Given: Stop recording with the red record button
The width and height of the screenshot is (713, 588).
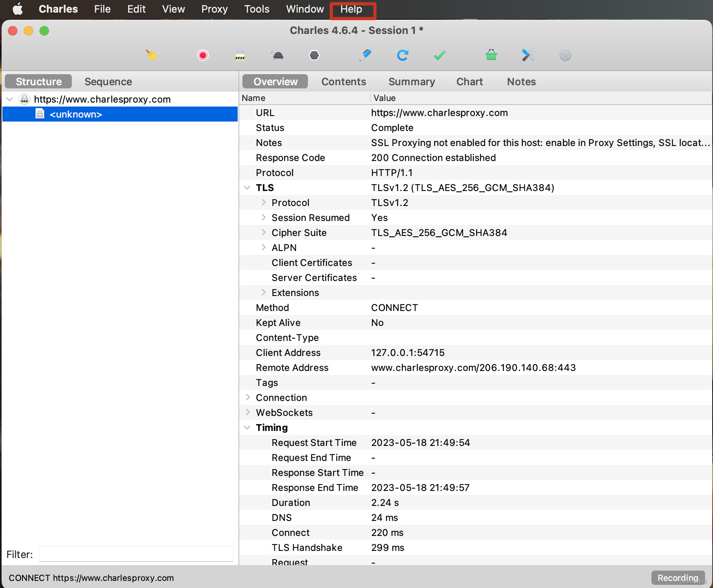Looking at the screenshot, I should (203, 55).
